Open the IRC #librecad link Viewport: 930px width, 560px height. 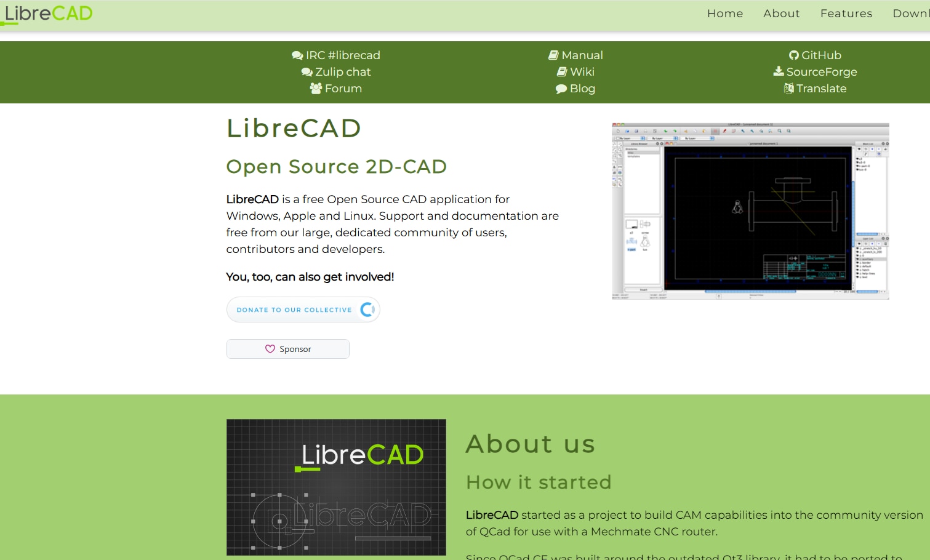(x=343, y=55)
